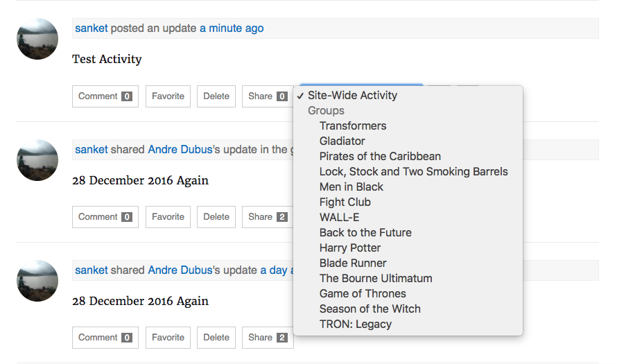Open 'a day ago' timestamp link
Image resolution: width=617 pixels, height=364 pixels.
(x=274, y=270)
